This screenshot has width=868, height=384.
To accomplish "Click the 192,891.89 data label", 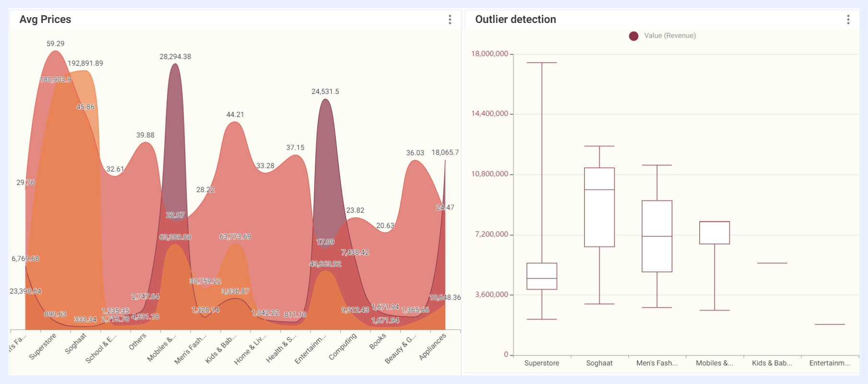I will click(x=85, y=63).
